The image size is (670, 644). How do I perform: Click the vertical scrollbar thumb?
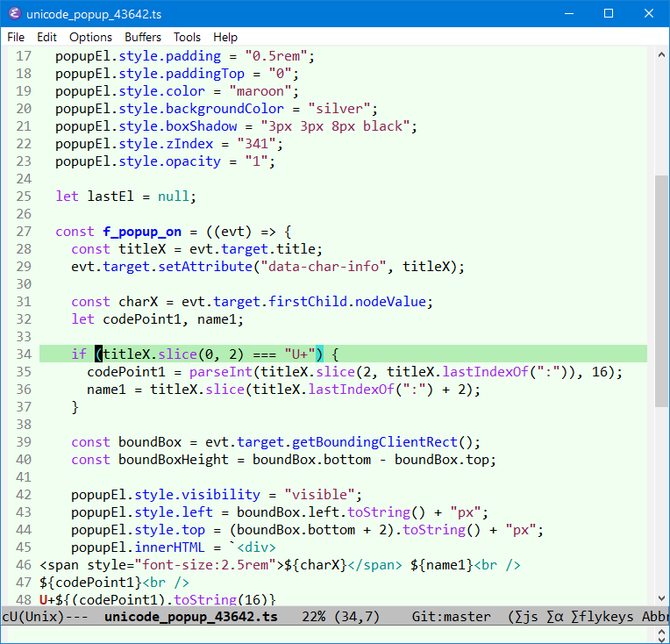(x=661, y=290)
